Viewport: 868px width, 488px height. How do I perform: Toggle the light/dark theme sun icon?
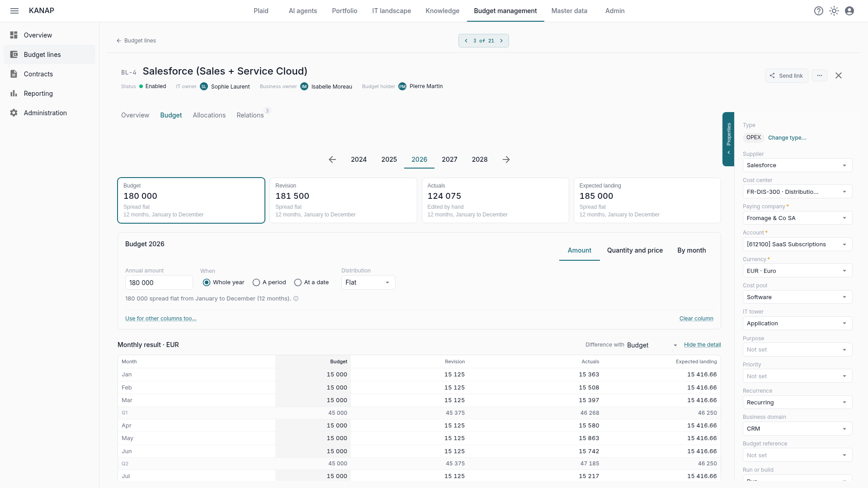point(834,11)
